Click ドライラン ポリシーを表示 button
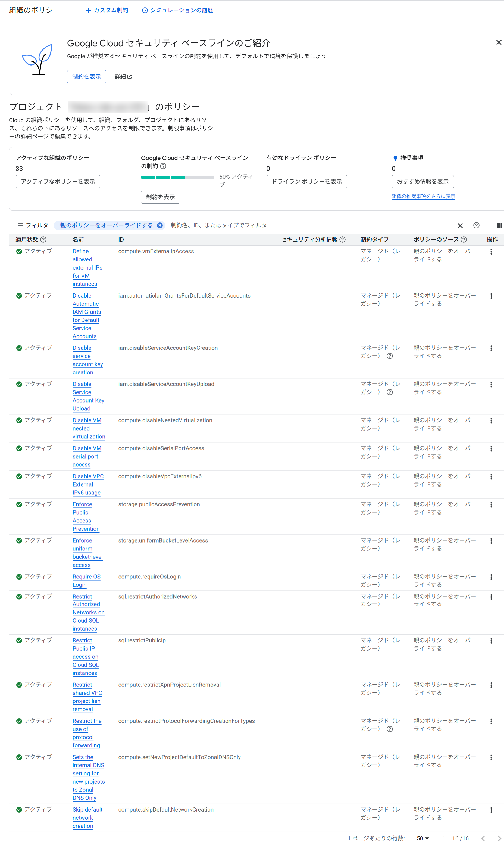Screen dimensions: 504x845 click(x=306, y=181)
